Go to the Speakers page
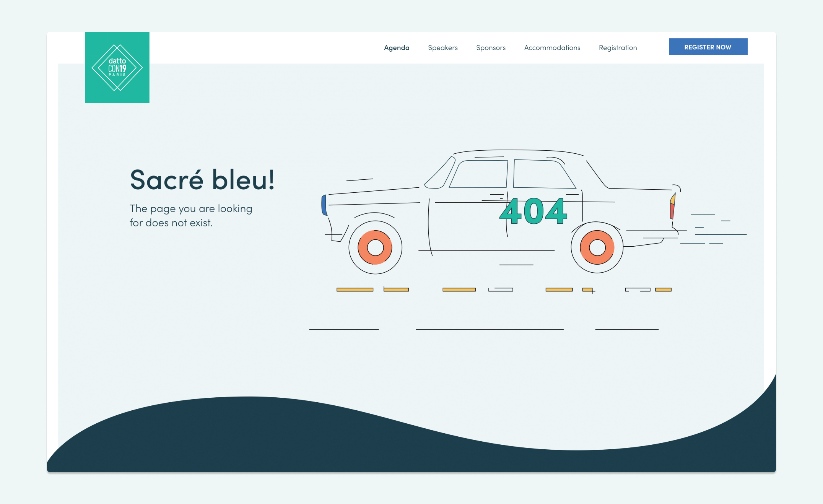823x504 pixels. (442, 47)
